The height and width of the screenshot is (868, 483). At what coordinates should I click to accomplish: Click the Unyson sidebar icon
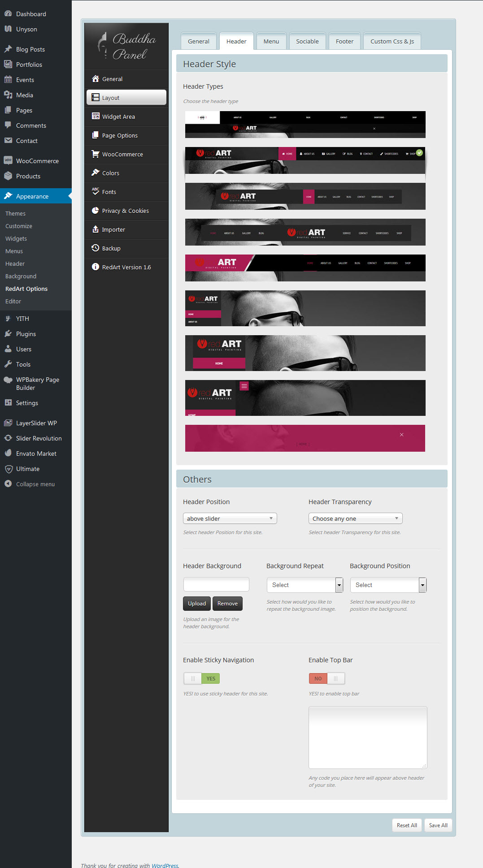(8, 29)
